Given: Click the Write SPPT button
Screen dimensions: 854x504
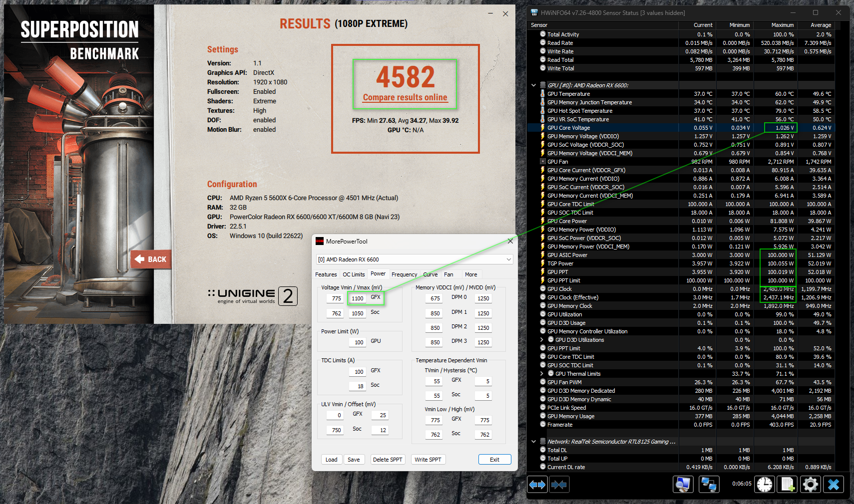Looking at the screenshot, I should click(428, 460).
